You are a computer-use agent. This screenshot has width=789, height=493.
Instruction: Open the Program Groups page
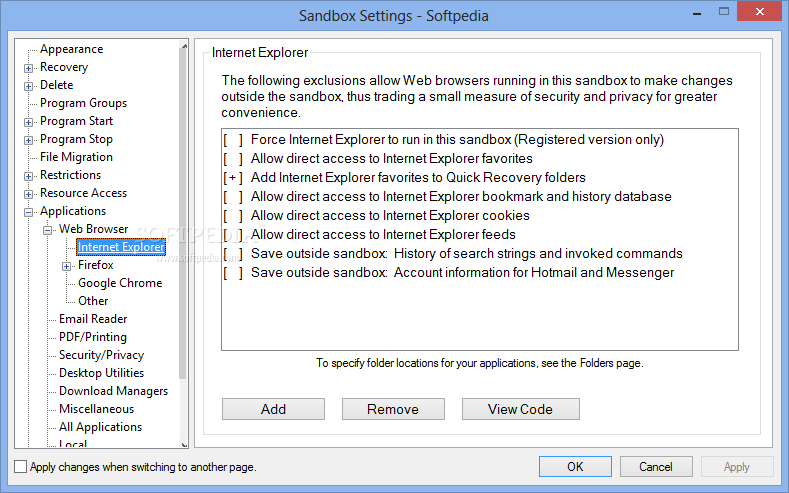pos(84,103)
